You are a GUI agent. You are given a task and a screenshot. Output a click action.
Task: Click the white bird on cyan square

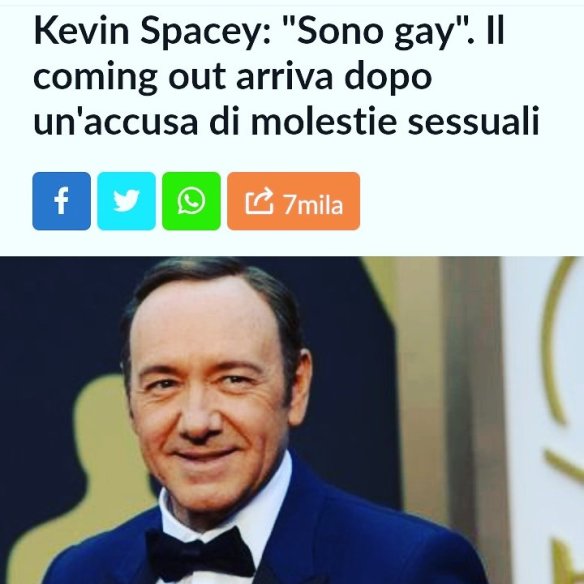[126, 201]
